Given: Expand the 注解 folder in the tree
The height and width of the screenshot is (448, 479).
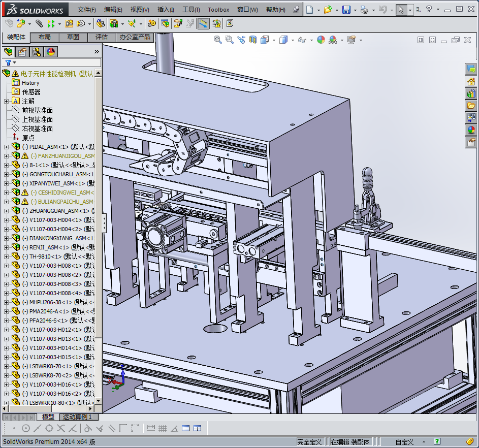Looking at the screenshot, I should click(x=6, y=101).
